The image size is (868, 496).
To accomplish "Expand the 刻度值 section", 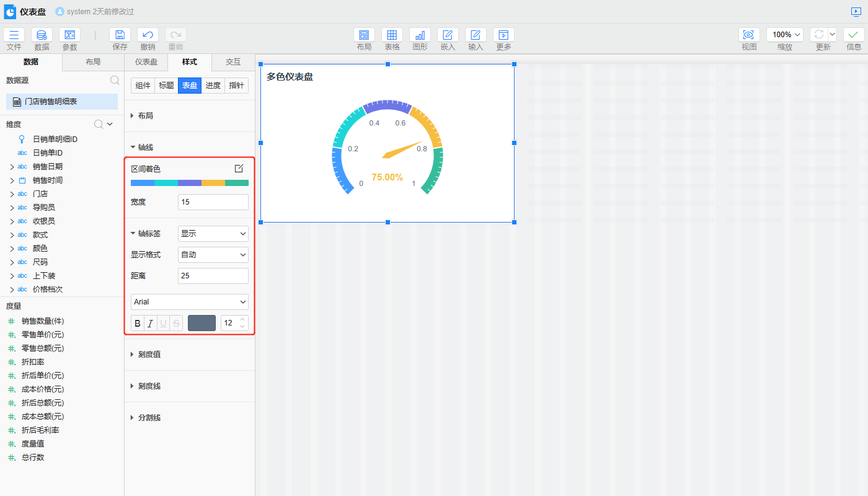I will click(149, 354).
